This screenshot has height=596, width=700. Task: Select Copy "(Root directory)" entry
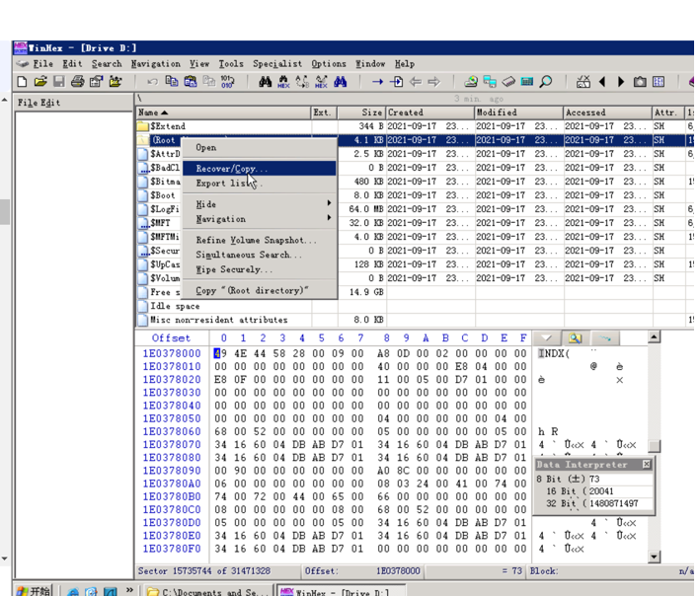pos(260,290)
